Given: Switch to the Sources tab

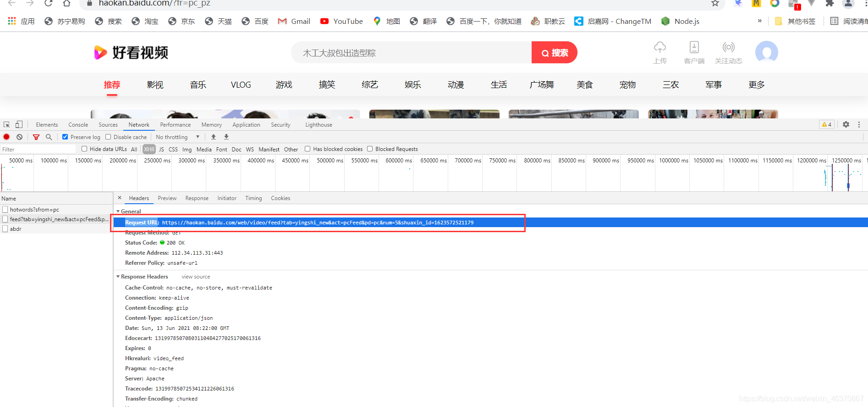Looking at the screenshot, I should [108, 124].
